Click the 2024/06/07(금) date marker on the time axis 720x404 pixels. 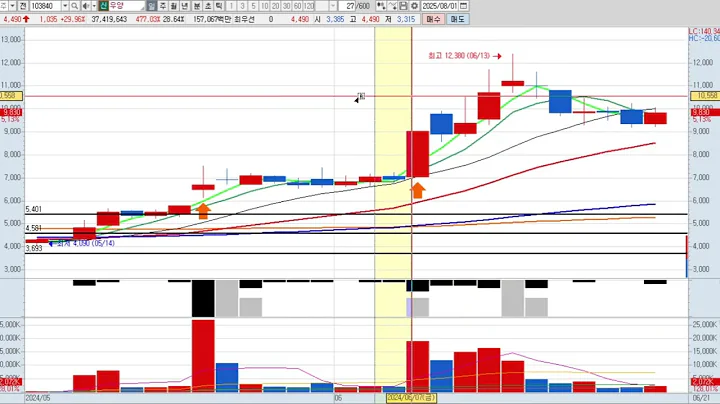point(411,398)
